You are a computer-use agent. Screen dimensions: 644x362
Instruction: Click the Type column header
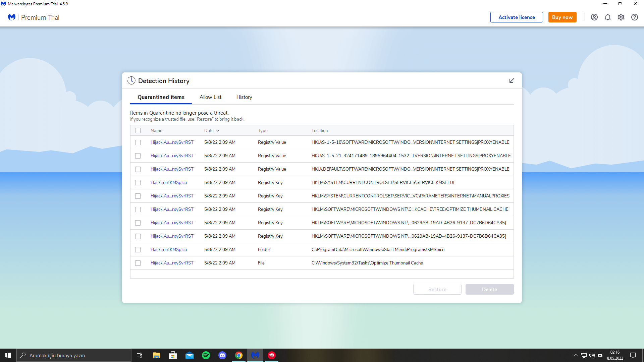tap(263, 130)
